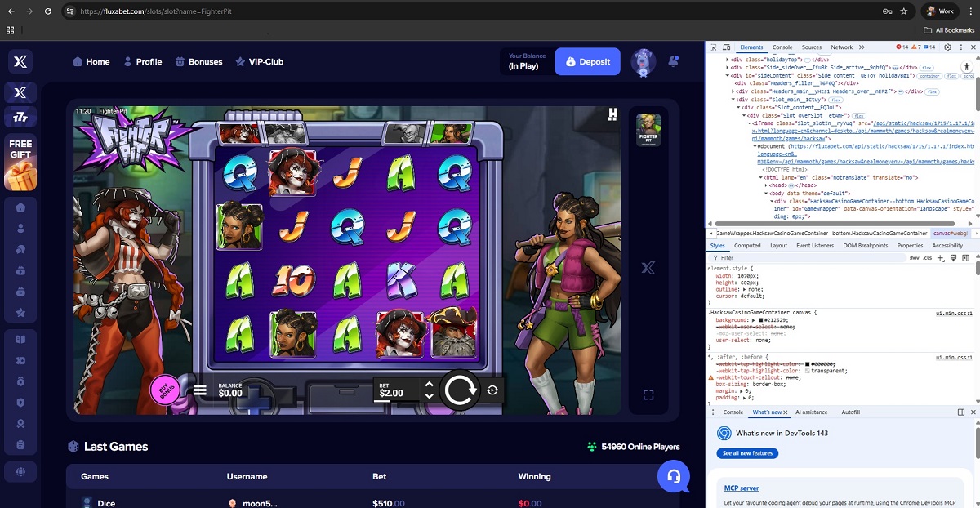Click the DevTools inspect element picker
This screenshot has height=508, width=980.
713,47
